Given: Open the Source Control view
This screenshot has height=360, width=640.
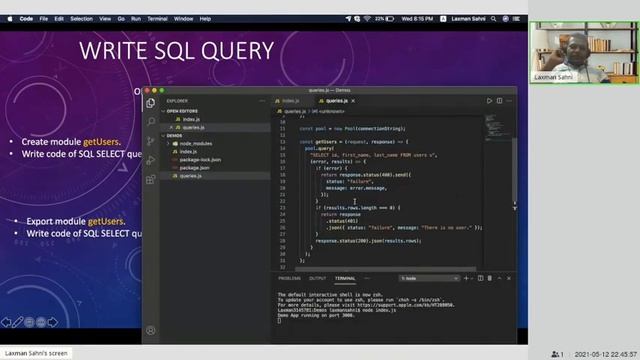Looking at the screenshot, I should [x=151, y=141].
